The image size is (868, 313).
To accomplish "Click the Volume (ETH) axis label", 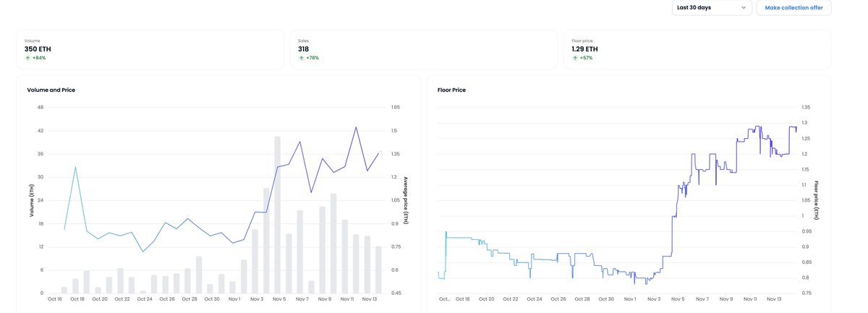I will [31, 201].
